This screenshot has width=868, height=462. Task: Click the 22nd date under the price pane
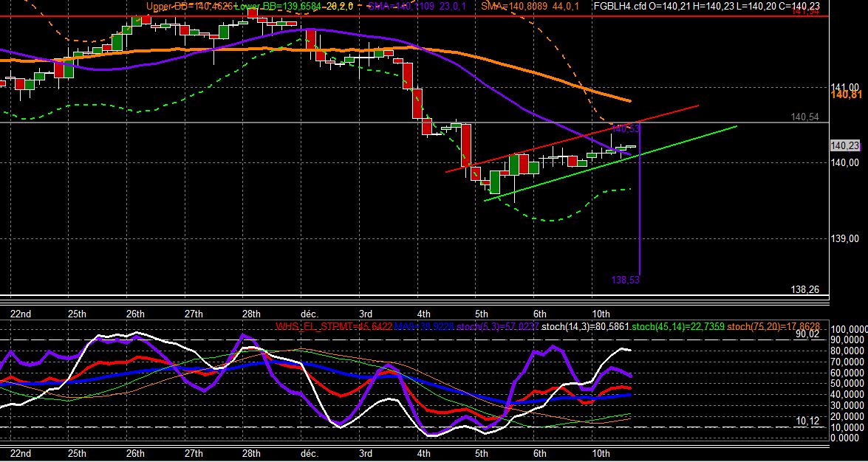pyautogui.click(x=21, y=314)
